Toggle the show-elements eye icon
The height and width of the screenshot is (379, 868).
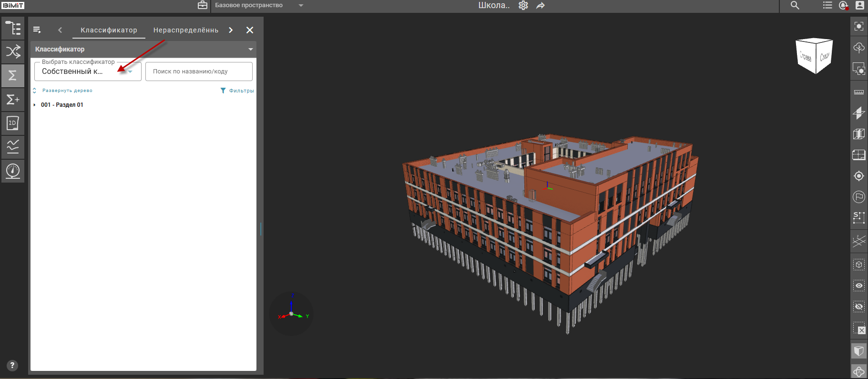[x=859, y=286]
